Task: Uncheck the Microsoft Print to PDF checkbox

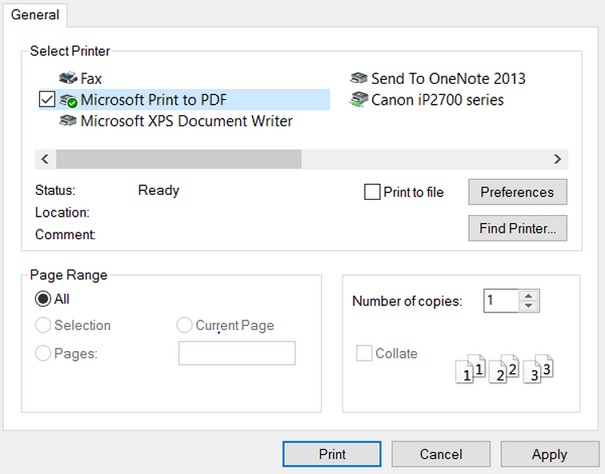Action: coord(47,100)
